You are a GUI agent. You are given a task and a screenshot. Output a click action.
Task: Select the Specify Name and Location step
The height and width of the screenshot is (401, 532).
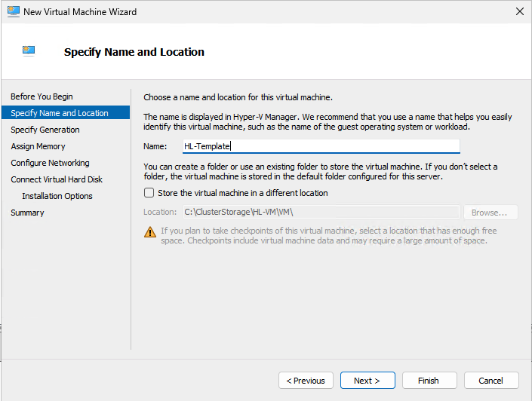[60, 113]
